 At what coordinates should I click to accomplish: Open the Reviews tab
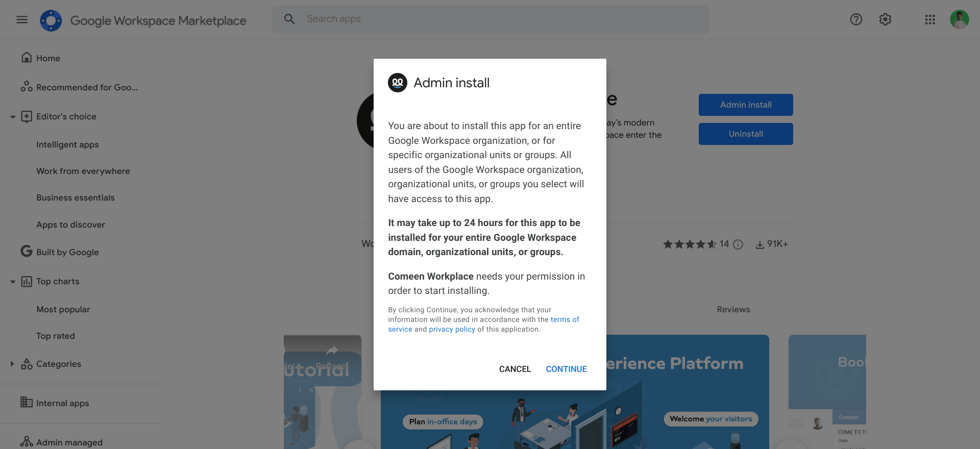[733, 309]
